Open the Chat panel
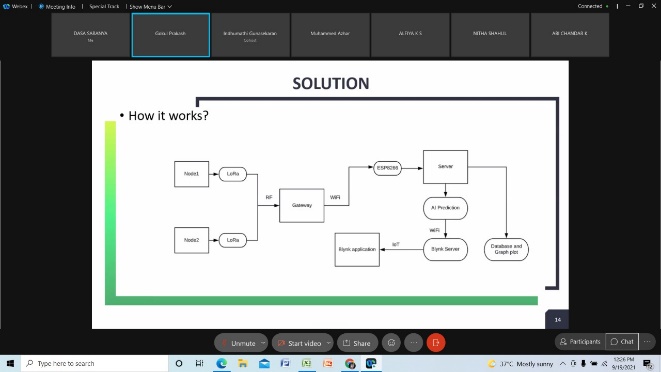This screenshot has width=661, height=372. 622,342
